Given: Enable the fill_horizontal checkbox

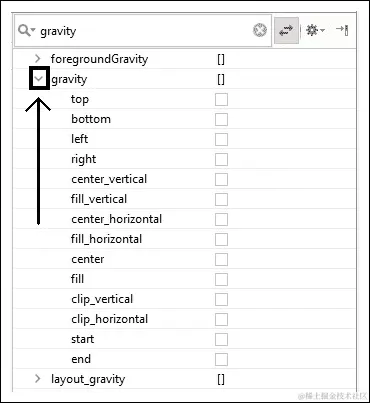Looking at the screenshot, I should 221,239.
